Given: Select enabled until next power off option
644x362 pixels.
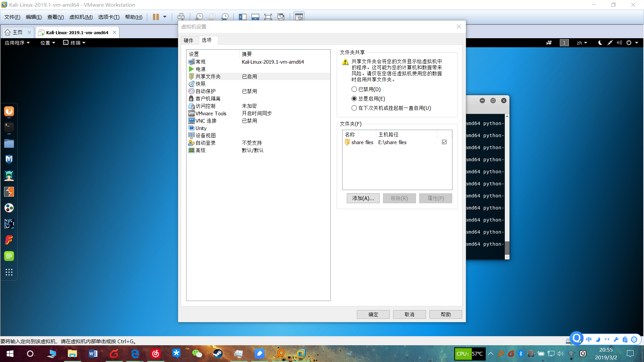Looking at the screenshot, I should click(354, 108).
